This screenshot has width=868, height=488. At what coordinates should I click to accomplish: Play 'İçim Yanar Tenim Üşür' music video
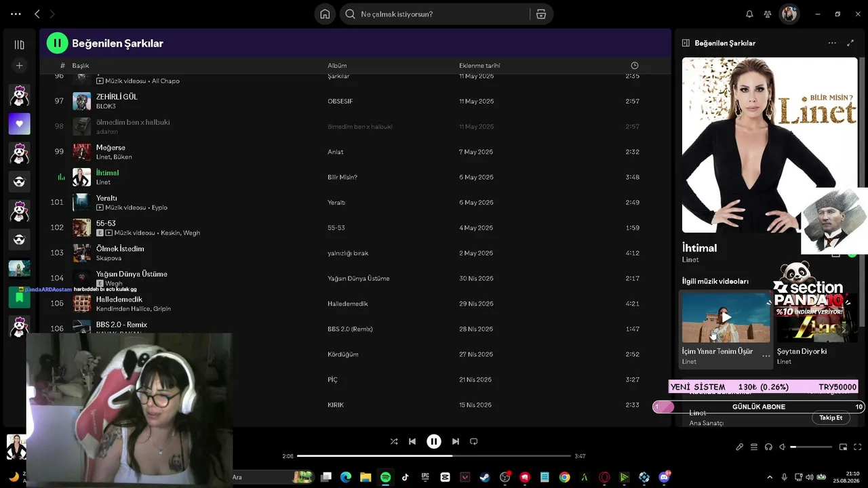(x=726, y=317)
